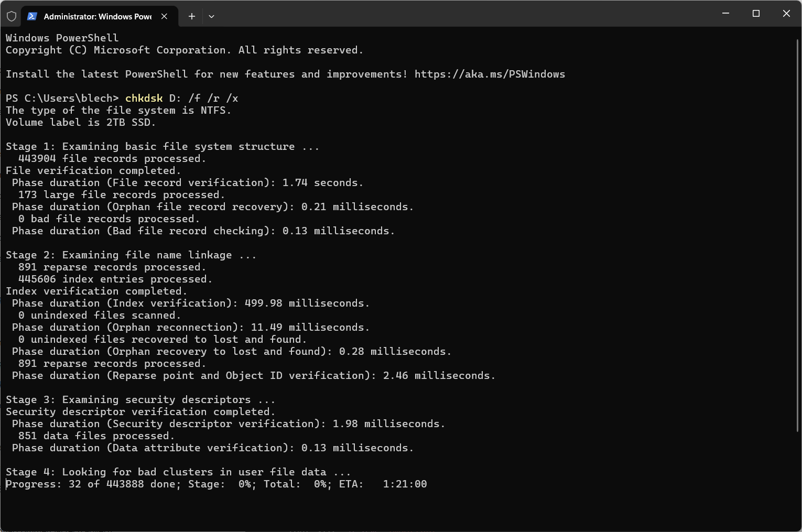Click the '173 large file records processed.' line

(x=122, y=194)
